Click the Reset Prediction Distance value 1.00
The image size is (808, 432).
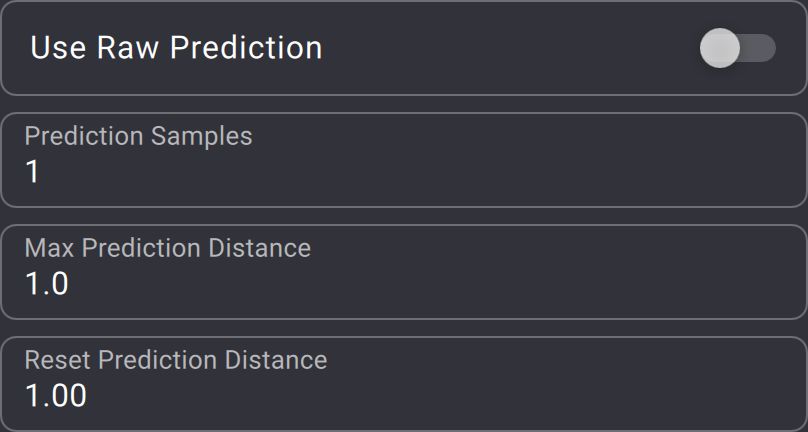click(x=55, y=396)
